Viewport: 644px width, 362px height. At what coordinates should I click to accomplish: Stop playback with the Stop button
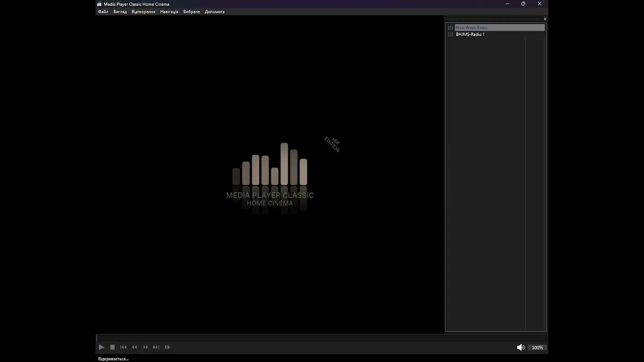(113, 347)
